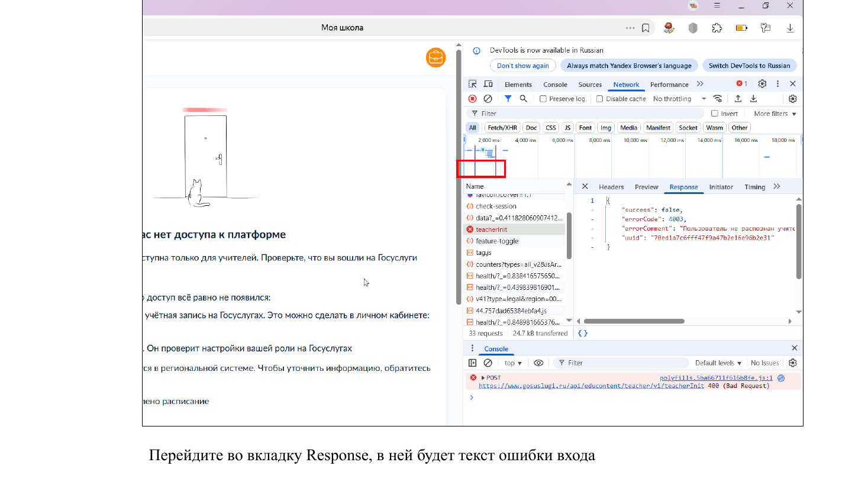Toggle the network filter funnel icon
The width and height of the screenshot is (868, 488).
(508, 99)
